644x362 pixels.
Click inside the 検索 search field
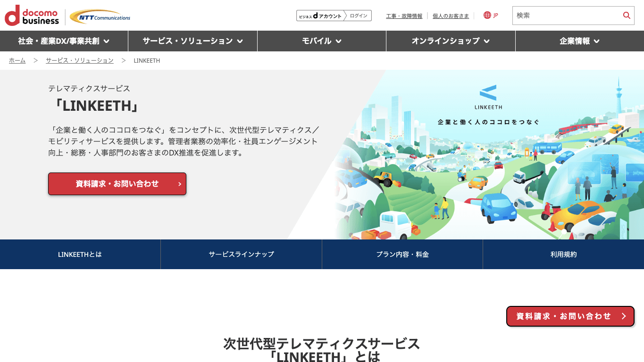(566, 16)
